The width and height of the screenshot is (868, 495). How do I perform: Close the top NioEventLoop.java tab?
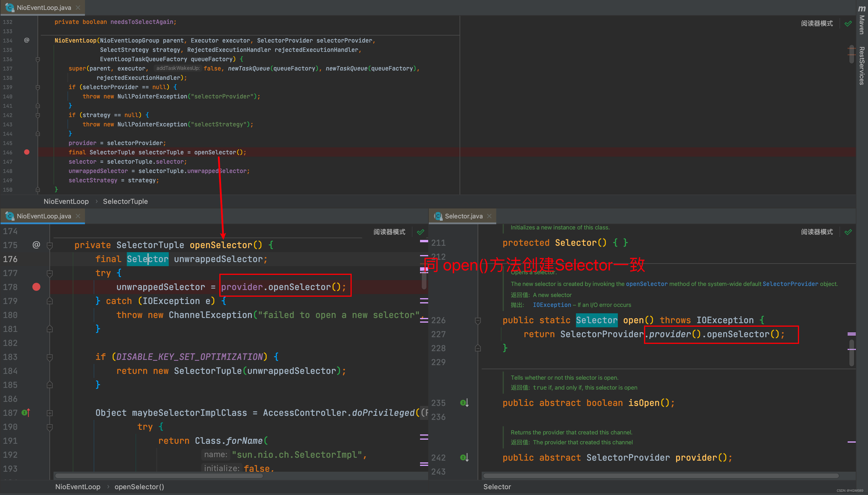click(x=78, y=8)
